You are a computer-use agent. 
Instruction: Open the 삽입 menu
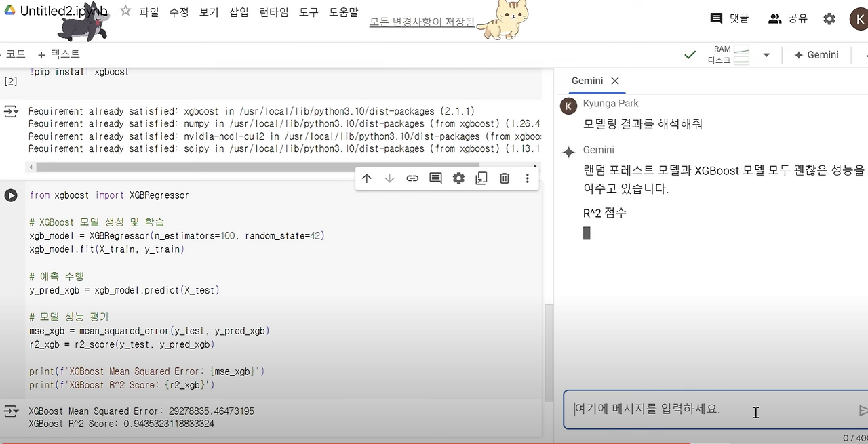coord(238,12)
